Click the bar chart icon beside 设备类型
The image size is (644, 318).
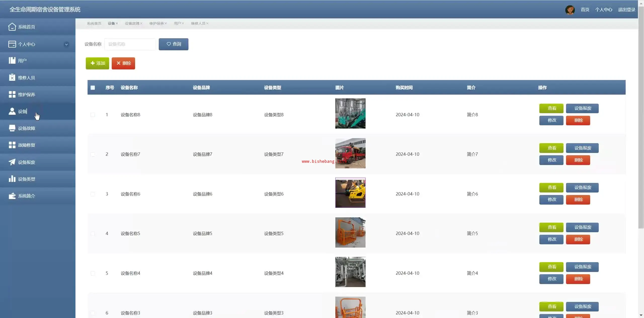(x=12, y=179)
